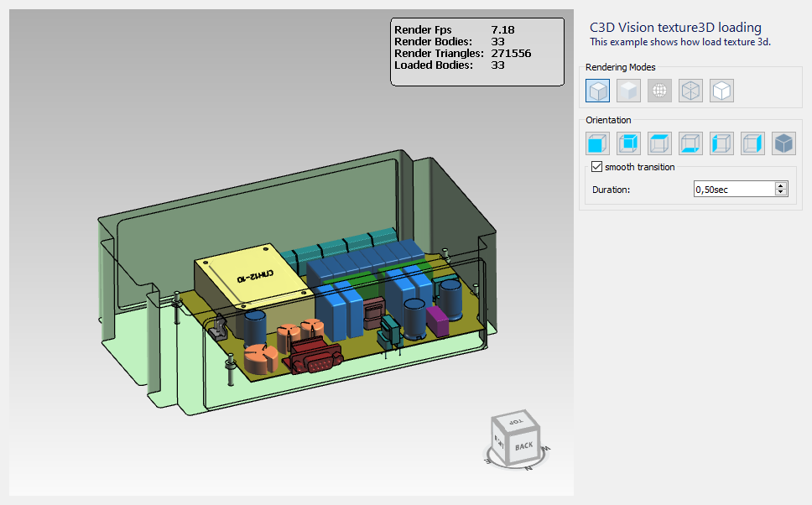Orient view to the top face

[659, 143]
